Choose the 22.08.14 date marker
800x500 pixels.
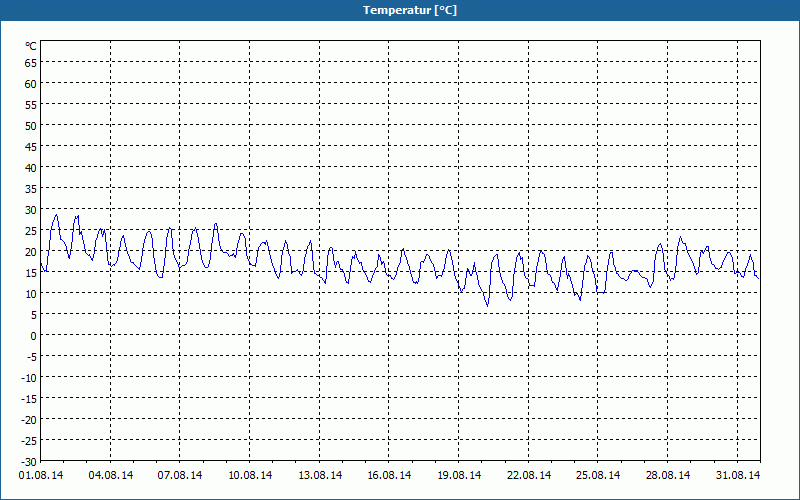click(x=529, y=476)
